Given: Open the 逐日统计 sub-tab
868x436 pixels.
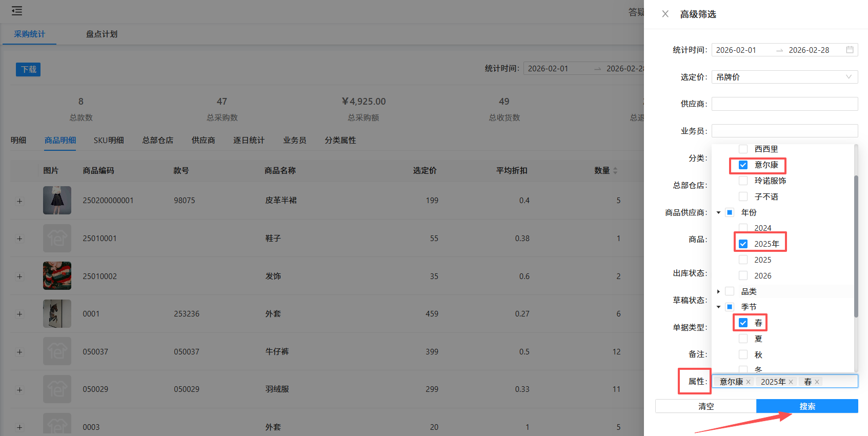Looking at the screenshot, I should pos(249,140).
